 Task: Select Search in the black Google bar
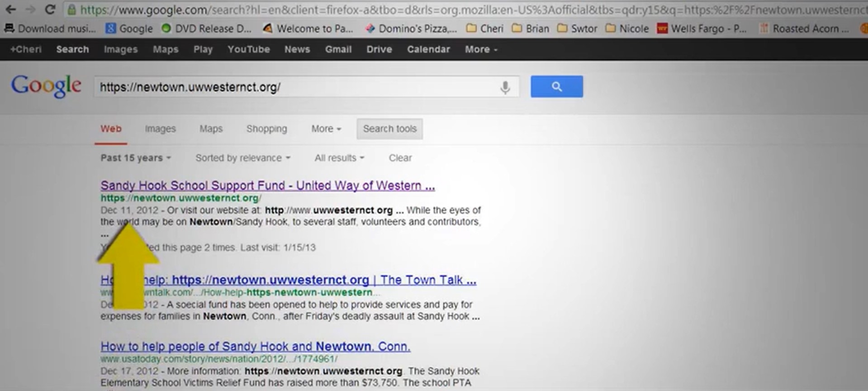coord(72,49)
